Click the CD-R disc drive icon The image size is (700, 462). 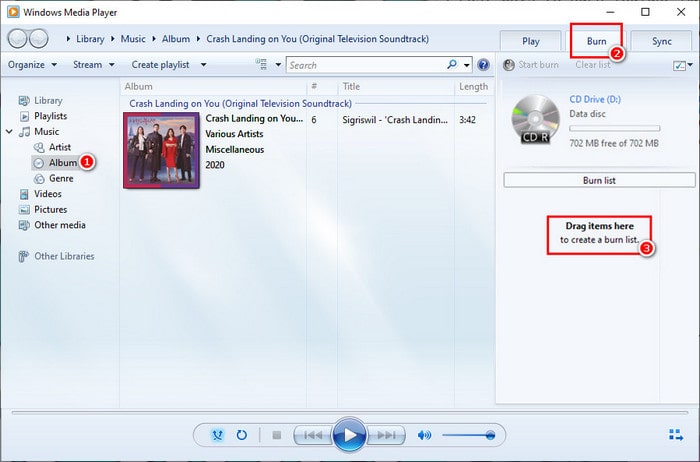coord(535,119)
